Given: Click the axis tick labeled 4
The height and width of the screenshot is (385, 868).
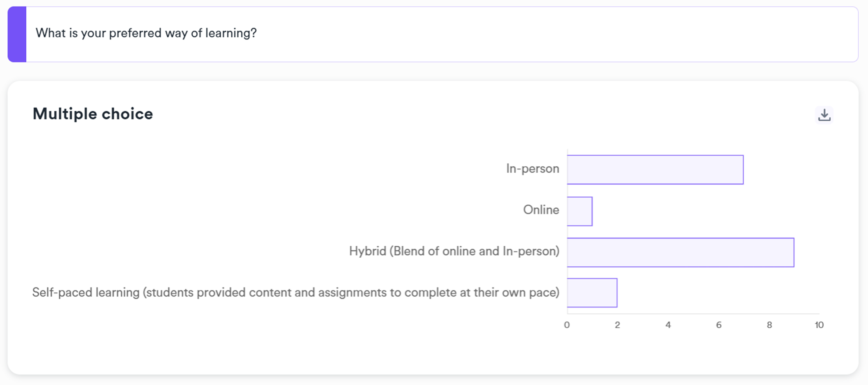Looking at the screenshot, I should point(668,325).
